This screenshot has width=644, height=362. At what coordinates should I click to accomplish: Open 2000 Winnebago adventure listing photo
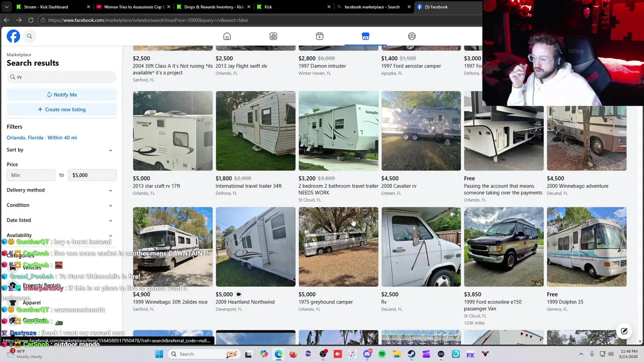click(x=587, y=138)
